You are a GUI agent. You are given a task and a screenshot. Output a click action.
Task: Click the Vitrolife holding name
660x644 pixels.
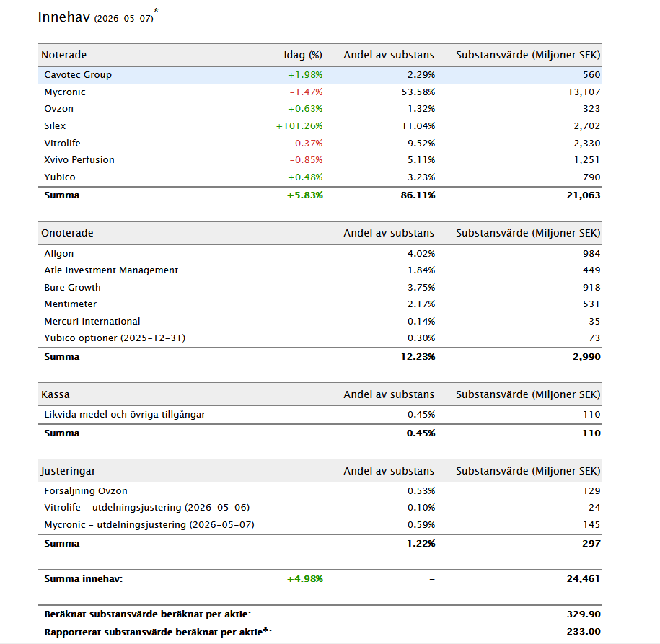62,143
